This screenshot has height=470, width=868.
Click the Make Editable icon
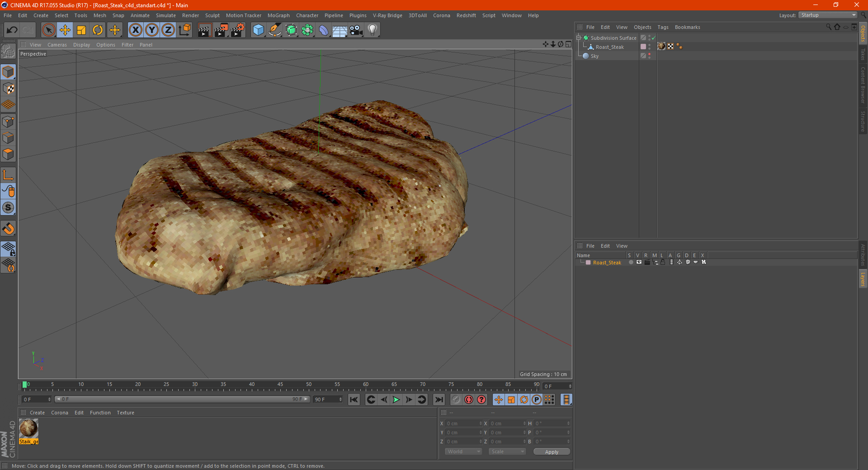pyautogui.click(x=8, y=52)
